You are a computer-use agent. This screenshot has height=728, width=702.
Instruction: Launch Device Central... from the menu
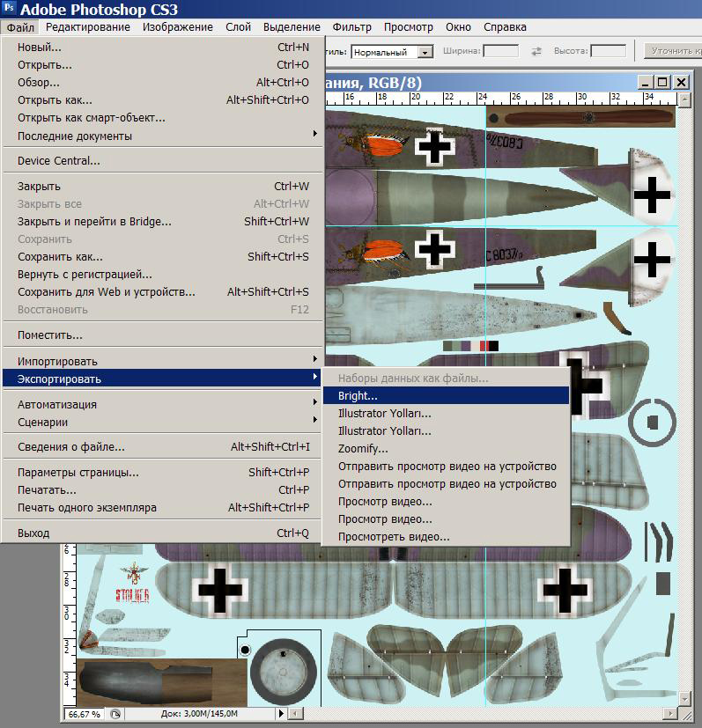tap(163, 161)
